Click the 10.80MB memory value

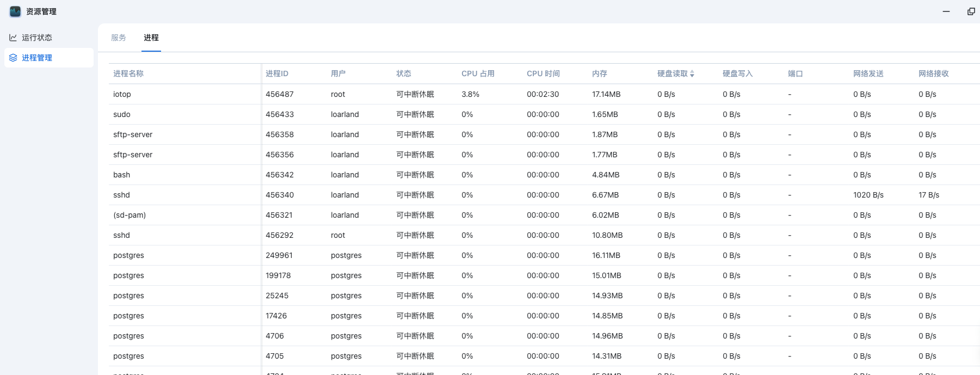point(607,235)
